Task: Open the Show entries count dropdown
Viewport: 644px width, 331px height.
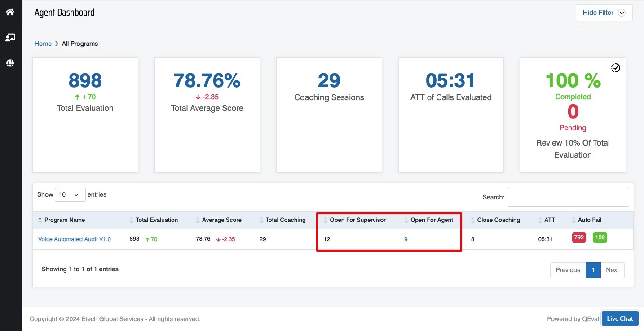Action: 70,195
